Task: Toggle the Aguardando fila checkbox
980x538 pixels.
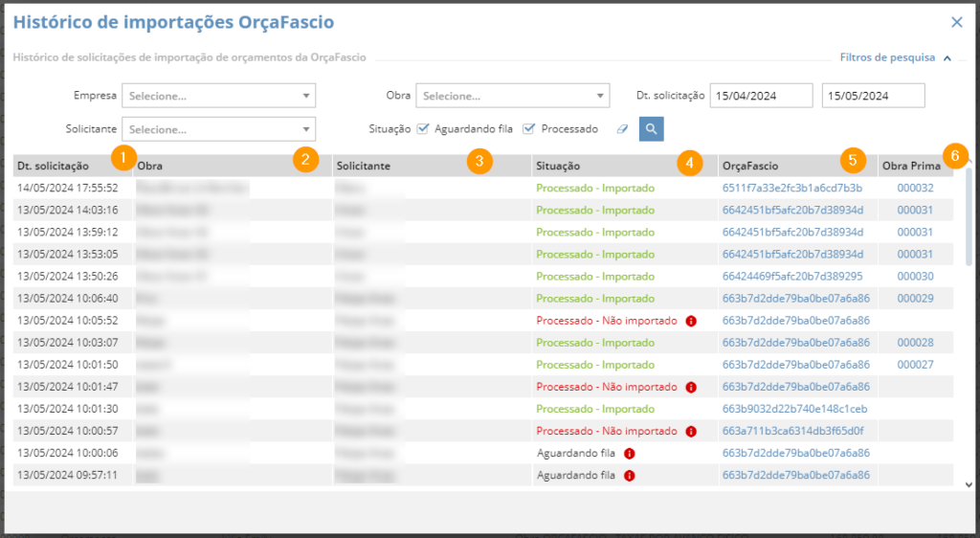Action: [423, 128]
